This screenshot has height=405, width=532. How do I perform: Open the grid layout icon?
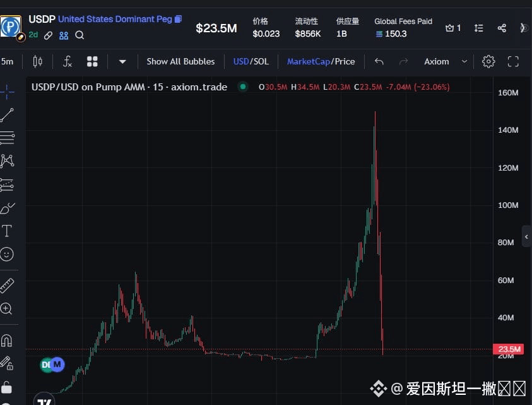tap(92, 61)
